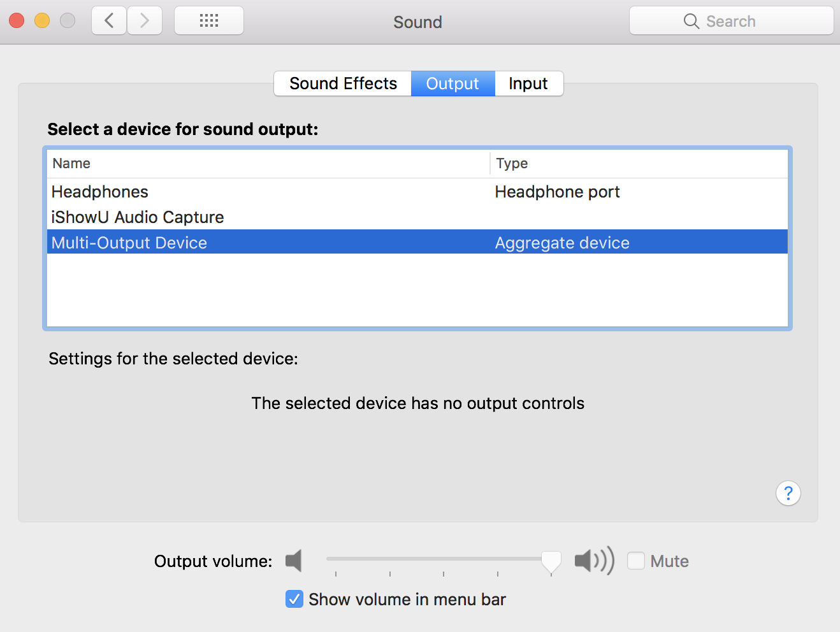Click the forward navigation arrow
The height and width of the screenshot is (632, 840).
(x=145, y=21)
